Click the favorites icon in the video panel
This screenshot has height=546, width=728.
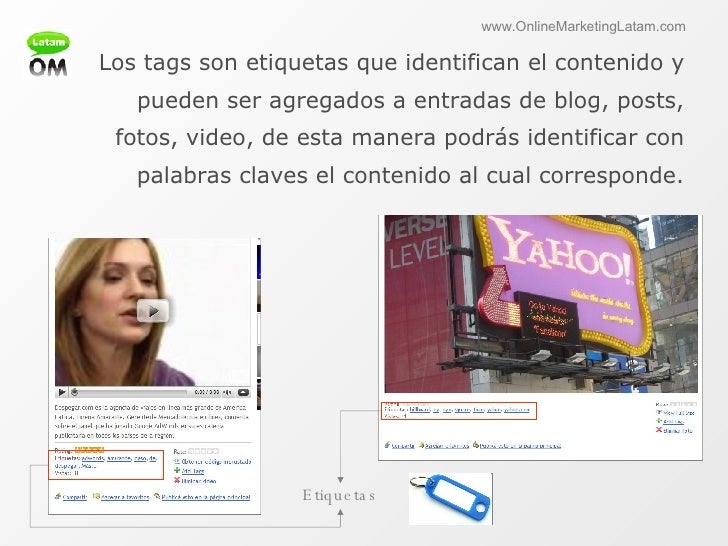(97, 496)
